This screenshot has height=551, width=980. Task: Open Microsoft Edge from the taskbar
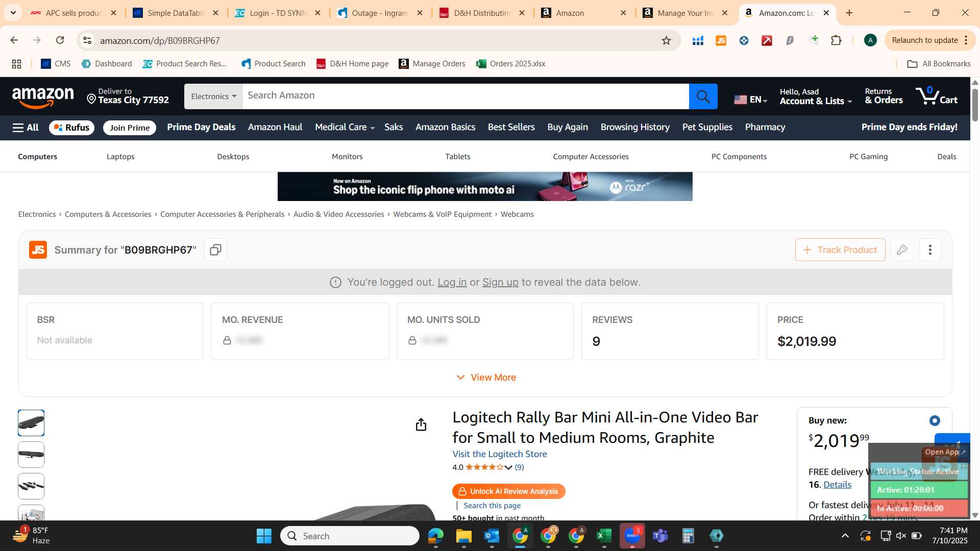pos(435,536)
